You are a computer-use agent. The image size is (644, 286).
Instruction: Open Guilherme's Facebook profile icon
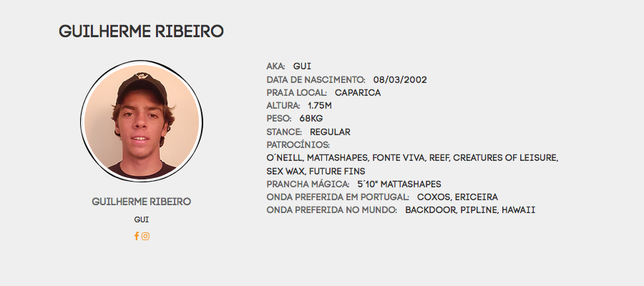tap(137, 237)
